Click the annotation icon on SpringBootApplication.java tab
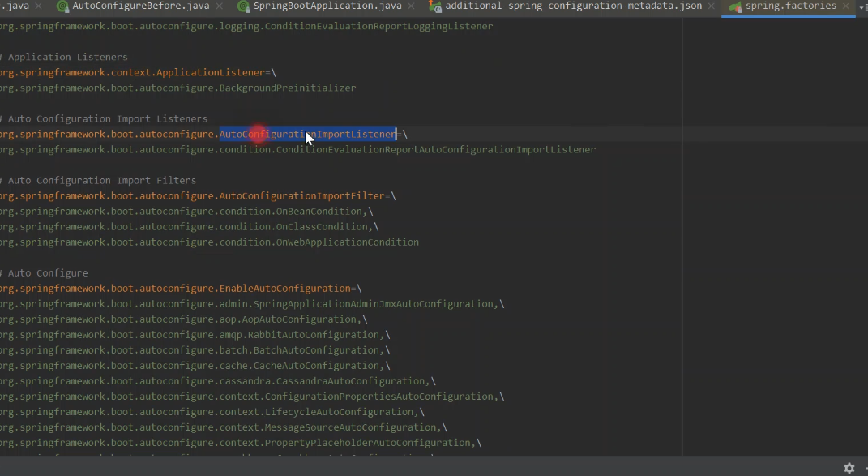The width and height of the screenshot is (868, 476). pos(242,6)
